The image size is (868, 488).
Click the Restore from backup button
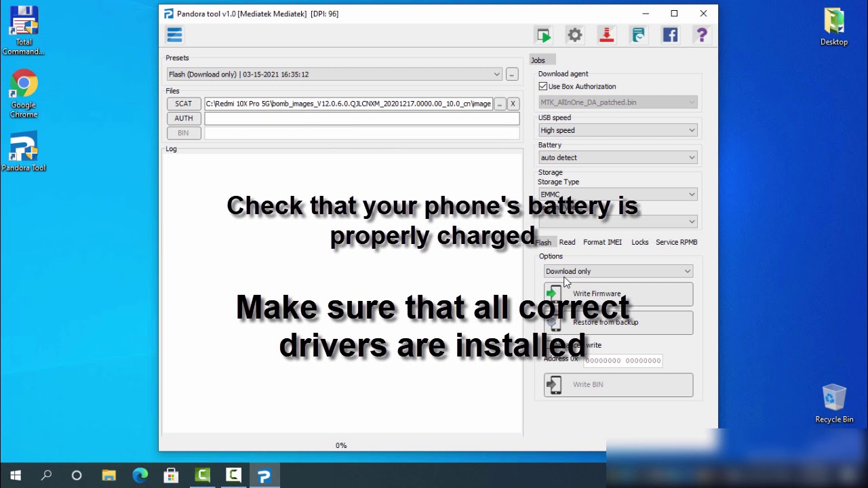(x=618, y=323)
